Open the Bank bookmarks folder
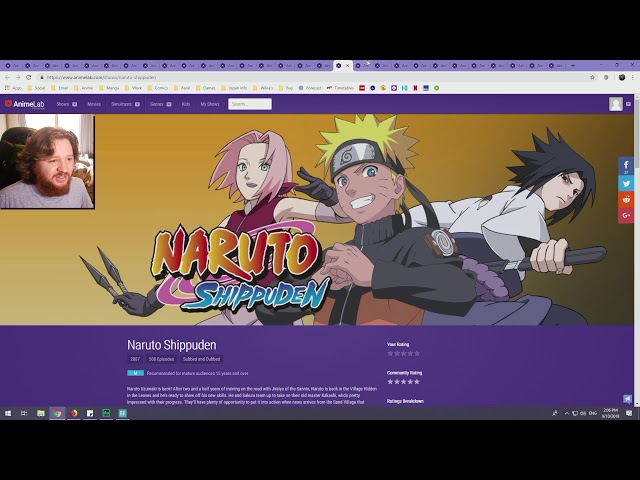 [182, 88]
